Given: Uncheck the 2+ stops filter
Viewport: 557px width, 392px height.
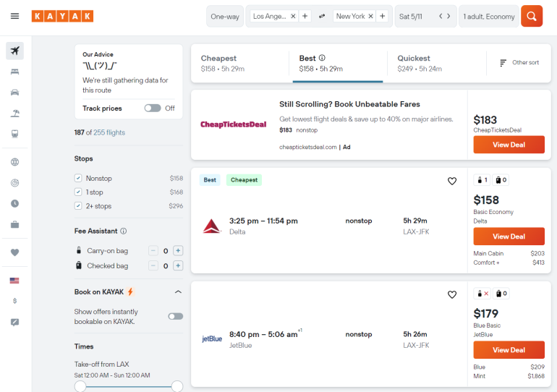Looking at the screenshot, I should coord(78,206).
